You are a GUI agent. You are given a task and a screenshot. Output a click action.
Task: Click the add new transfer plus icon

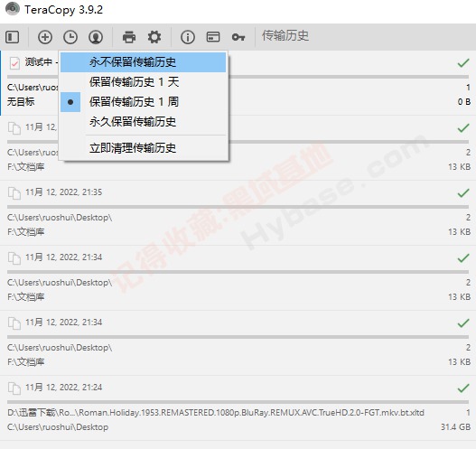[45, 37]
